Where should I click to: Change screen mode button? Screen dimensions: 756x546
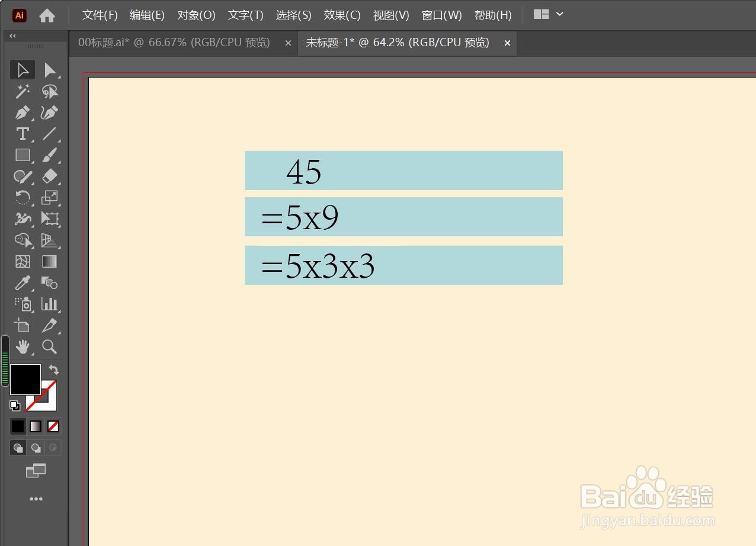pyautogui.click(x=36, y=471)
